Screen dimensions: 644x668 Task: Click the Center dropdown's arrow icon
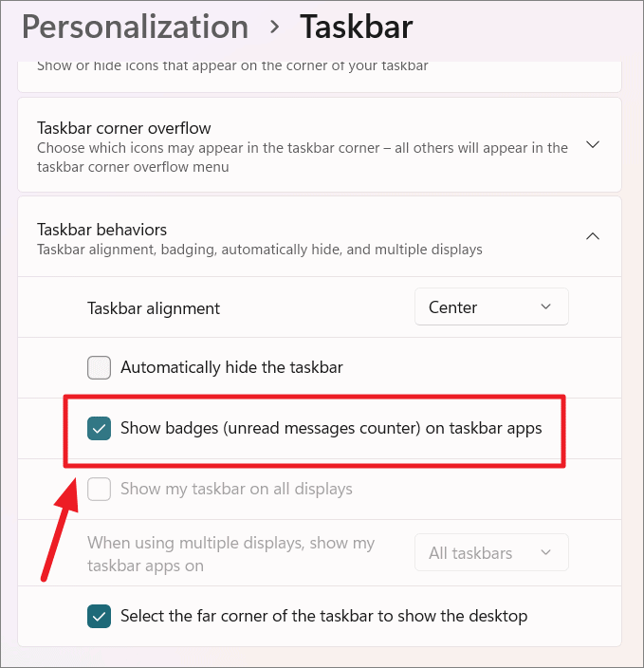(545, 306)
